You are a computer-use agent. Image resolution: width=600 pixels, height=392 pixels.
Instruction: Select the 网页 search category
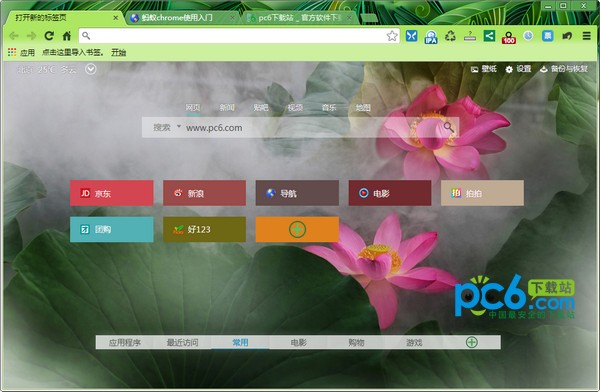(192, 108)
